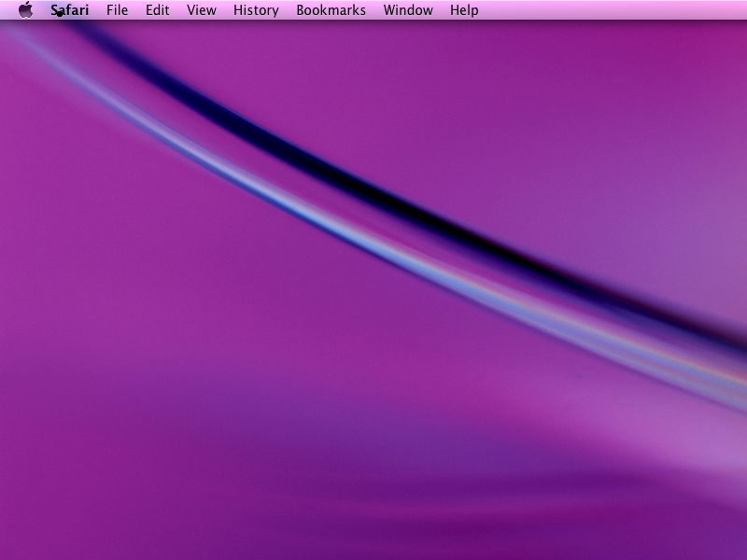
Task: Open the Bookmarks menu
Action: (x=331, y=10)
